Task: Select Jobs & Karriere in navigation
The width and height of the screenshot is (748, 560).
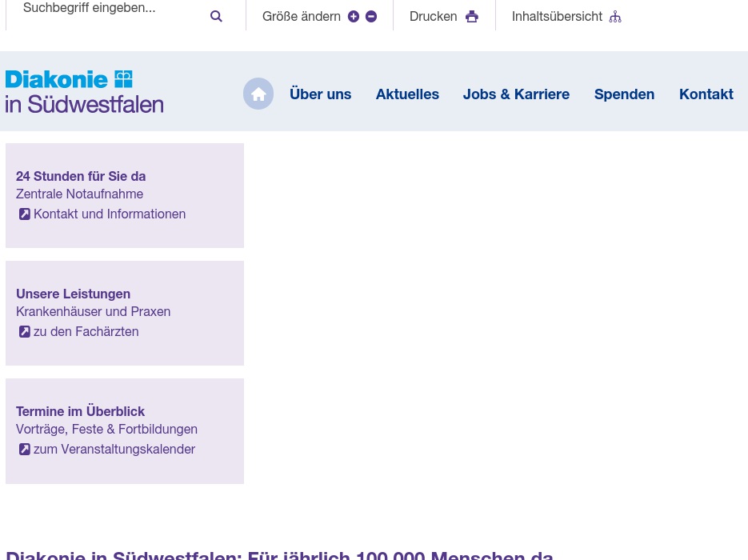Action: 516,94
